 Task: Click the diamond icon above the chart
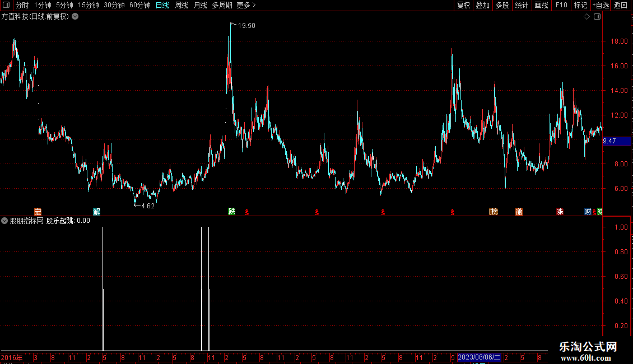(587, 17)
